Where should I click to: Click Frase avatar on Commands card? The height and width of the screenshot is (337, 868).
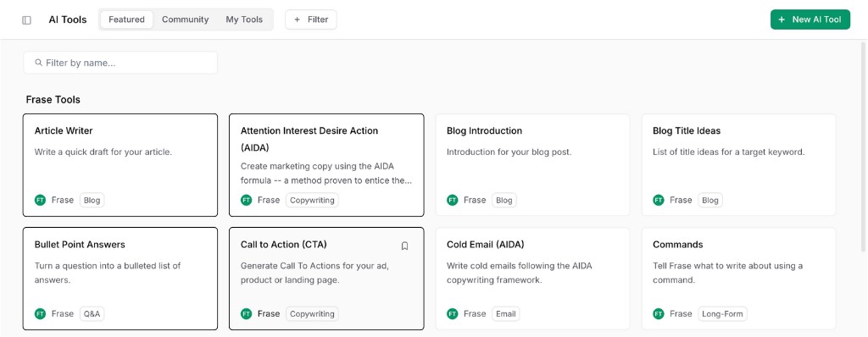tap(658, 314)
